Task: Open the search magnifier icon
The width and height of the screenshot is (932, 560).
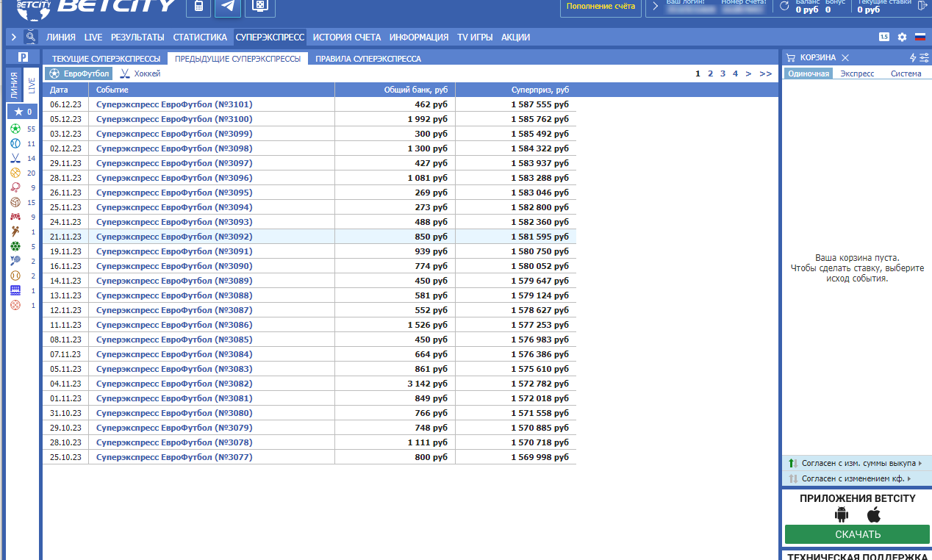Action: tap(30, 37)
